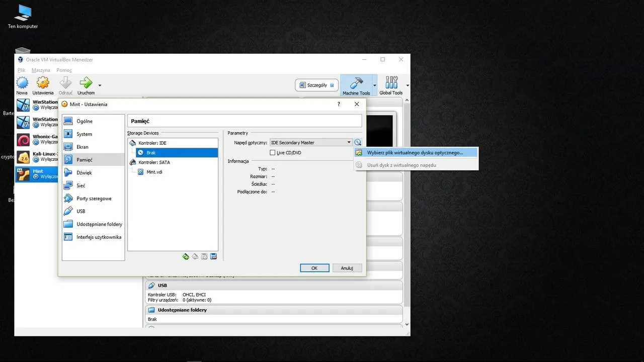Select Mint virtual machine in list
This screenshot has width=644, height=362.
point(37,174)
